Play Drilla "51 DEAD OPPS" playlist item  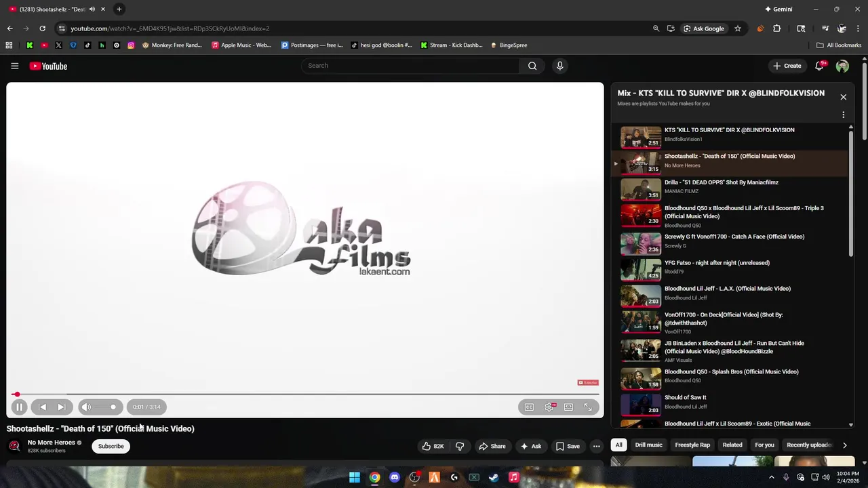pyautogui.click(x=729, y=188)
